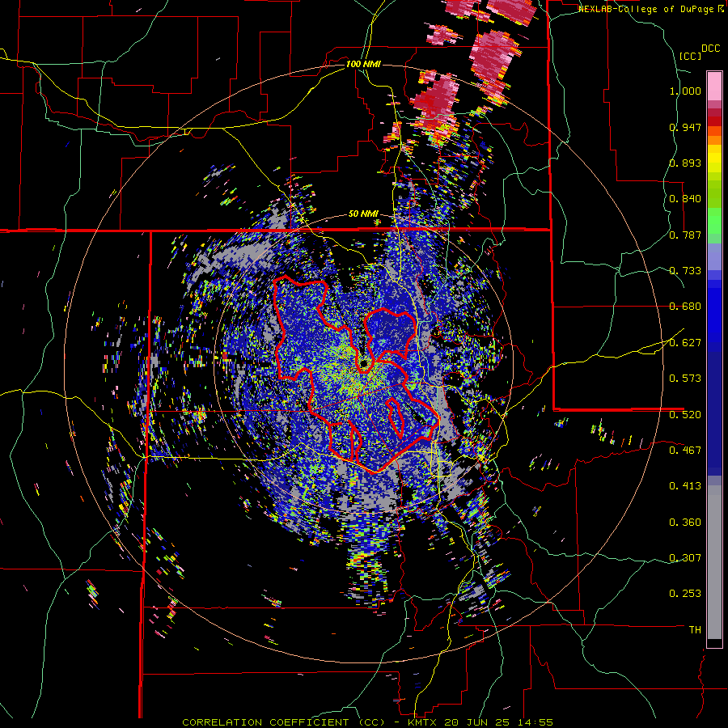Click the DCC label above the color bar
The height and width of the screenshot is (728, 728).
[710, 49]
